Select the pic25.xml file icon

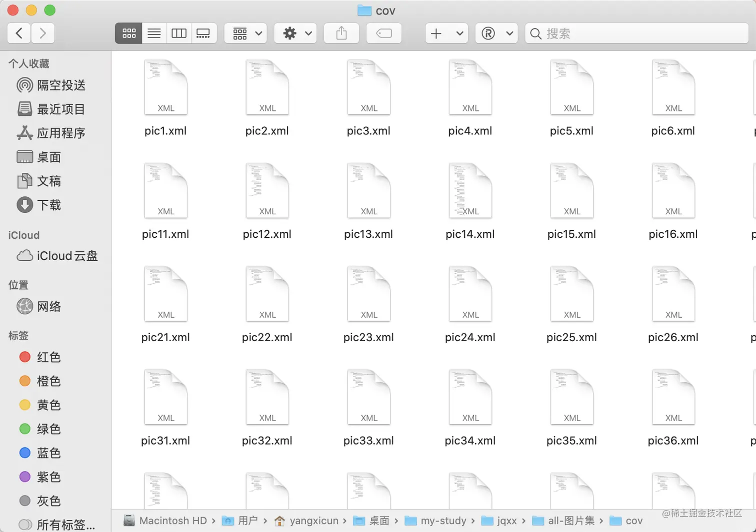(572, 294)
